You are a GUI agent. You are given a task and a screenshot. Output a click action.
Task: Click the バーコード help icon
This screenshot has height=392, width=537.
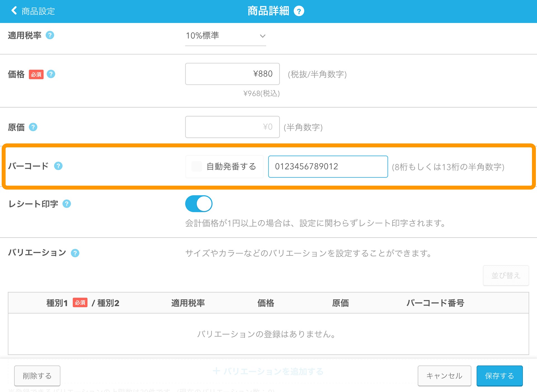point(58,166)
